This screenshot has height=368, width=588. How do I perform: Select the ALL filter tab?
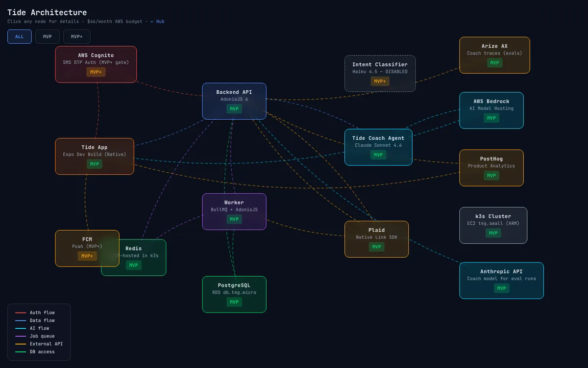point(20,37)
